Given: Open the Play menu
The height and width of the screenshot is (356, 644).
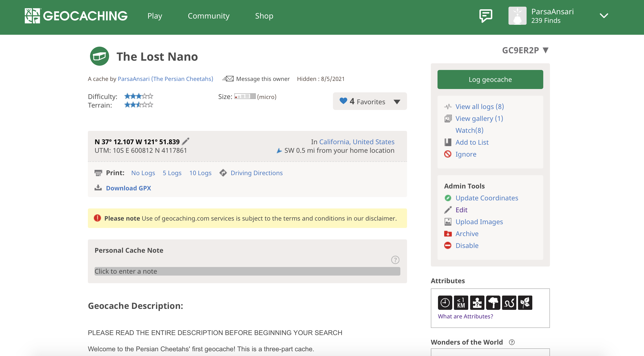Looking at the screenshot, I should pyautogui.click(x=155, y=16).
